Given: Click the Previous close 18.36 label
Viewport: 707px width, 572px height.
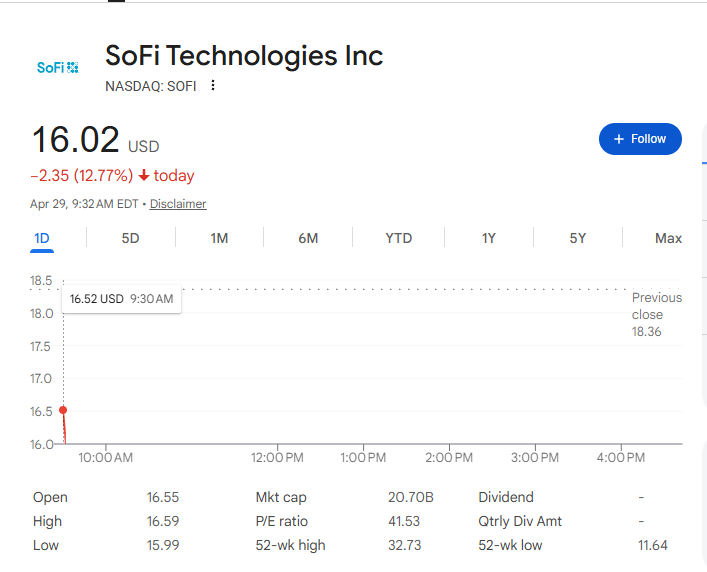Looking at the screenshot, I should click(656, 315).
